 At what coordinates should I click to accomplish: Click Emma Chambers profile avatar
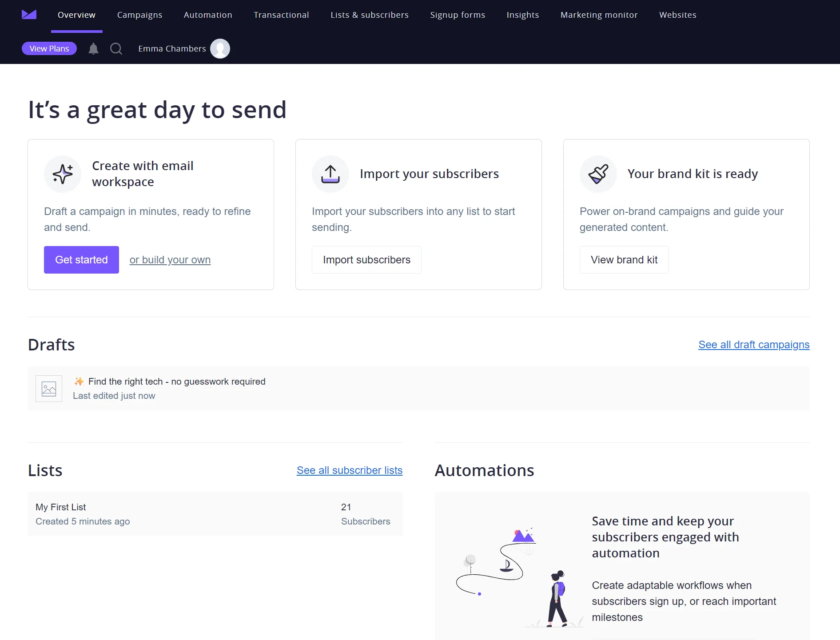point(220,48)
